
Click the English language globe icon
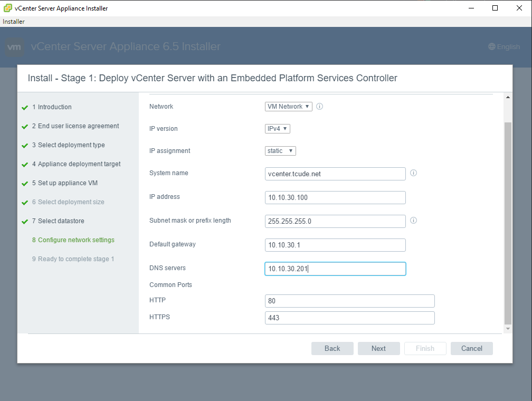point(492,46)
